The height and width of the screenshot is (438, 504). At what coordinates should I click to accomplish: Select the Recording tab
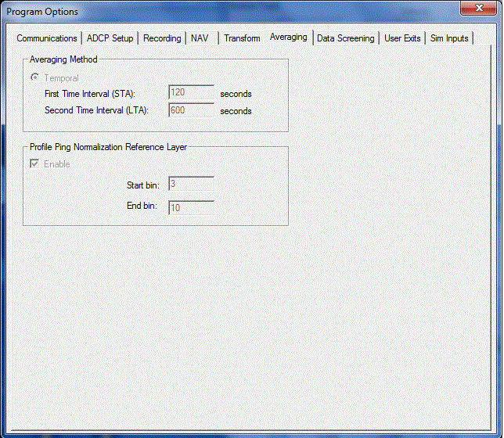tap(162, 38)
